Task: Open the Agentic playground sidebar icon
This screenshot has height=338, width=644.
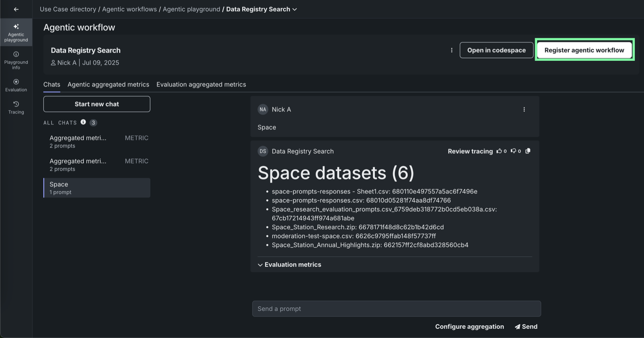Action: coord(16,32)
